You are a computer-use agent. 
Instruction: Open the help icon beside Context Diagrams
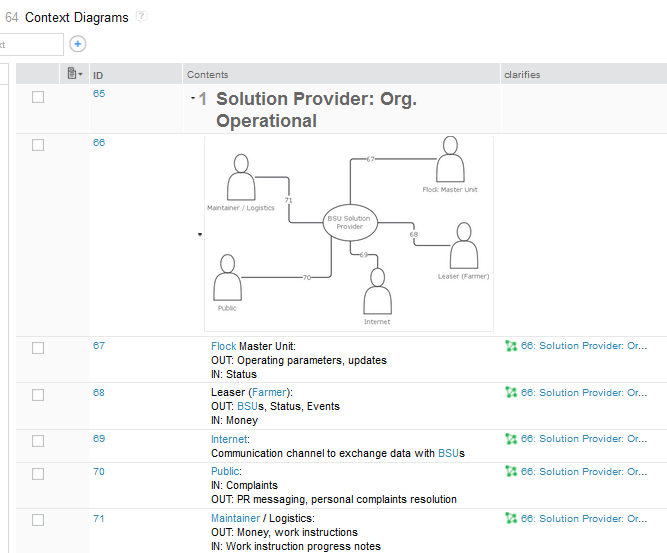pyautogui.click(x=141, y=17)
